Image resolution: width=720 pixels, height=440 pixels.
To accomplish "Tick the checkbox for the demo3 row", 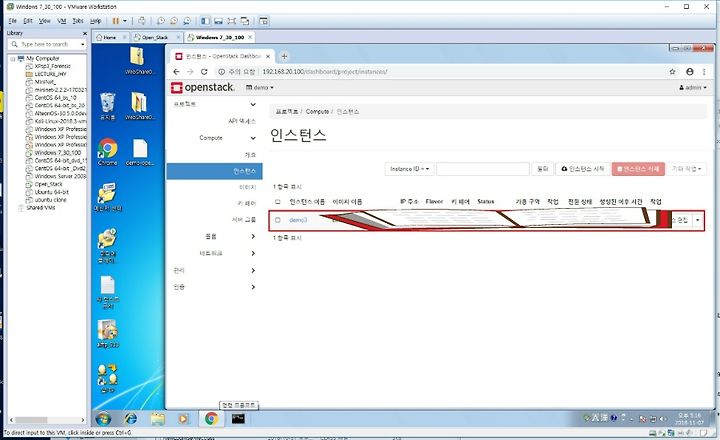I will (x=277, y=220).
